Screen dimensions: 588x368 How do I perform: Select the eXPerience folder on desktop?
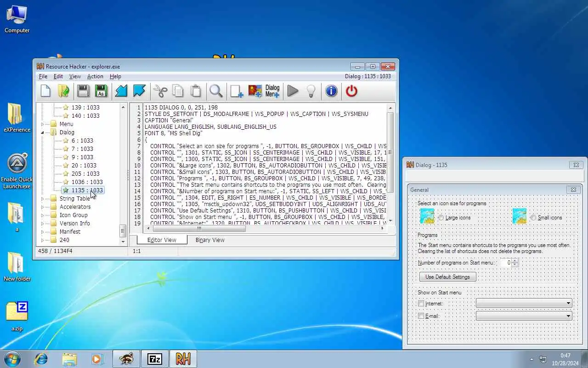(x=17, y=118)
